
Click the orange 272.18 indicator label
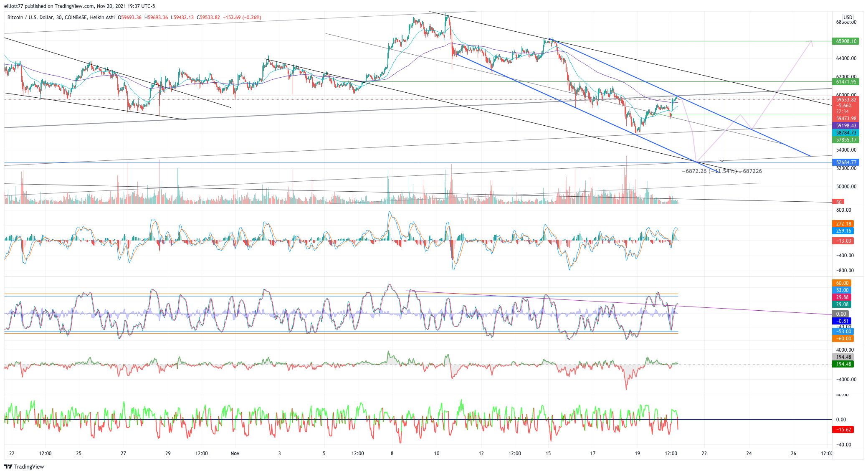pyautogui.click(x=843, y=224)
